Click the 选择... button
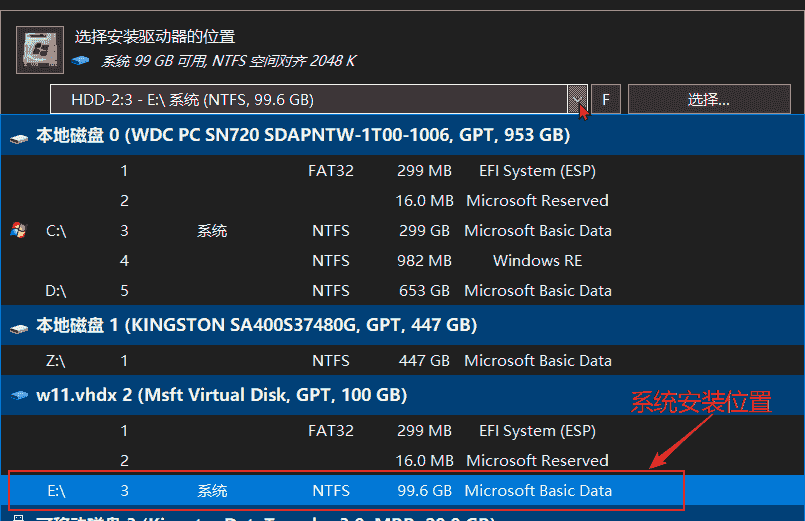This screenshot has width=805, height=521. click(x=708, y=100)
